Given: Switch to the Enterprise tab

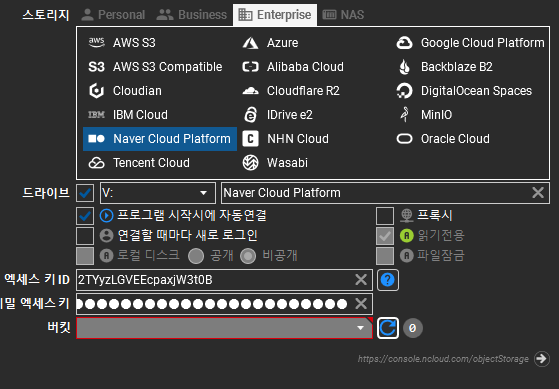Looking at the screenshot, I should click(275, 15).
